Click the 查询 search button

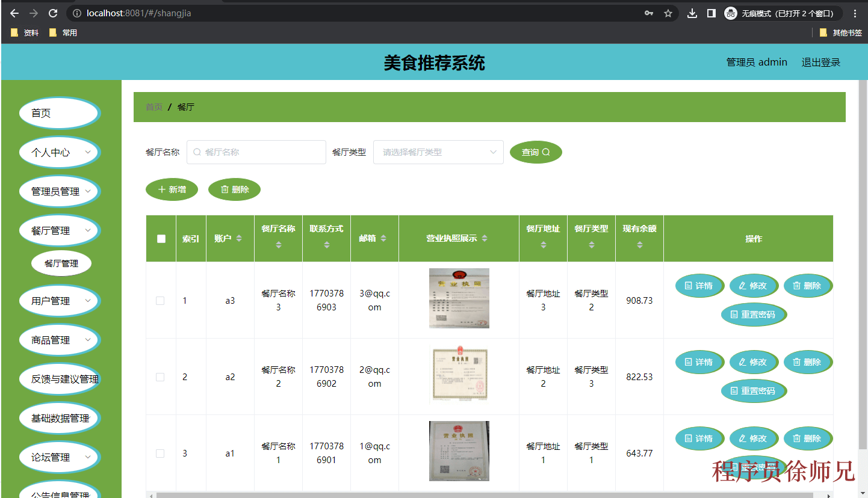tap(535, 152)
